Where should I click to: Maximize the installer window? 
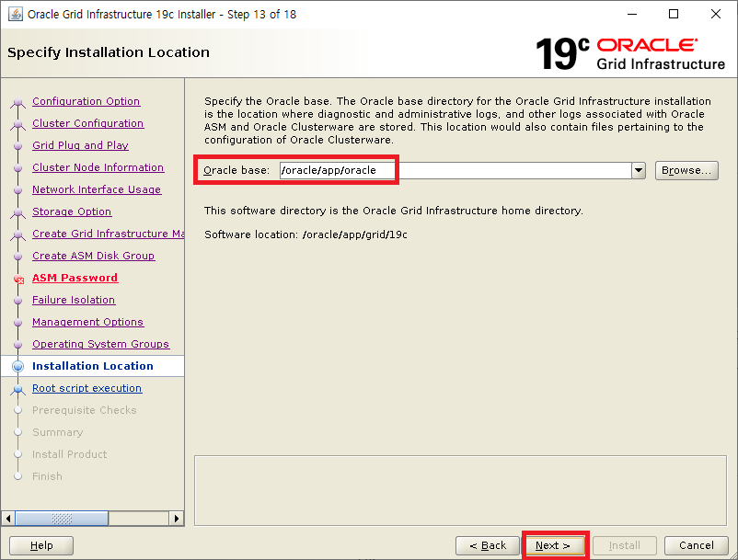click(674, 14)
